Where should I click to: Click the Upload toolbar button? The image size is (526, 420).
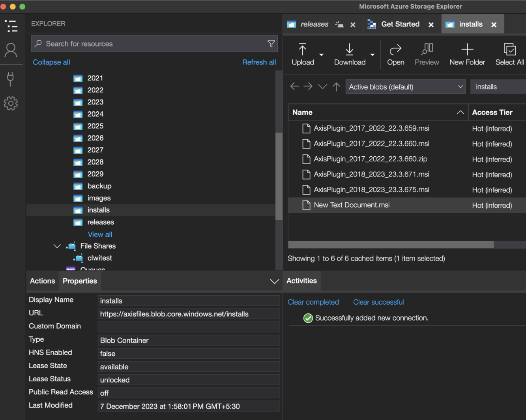click(x=303, y=54)
